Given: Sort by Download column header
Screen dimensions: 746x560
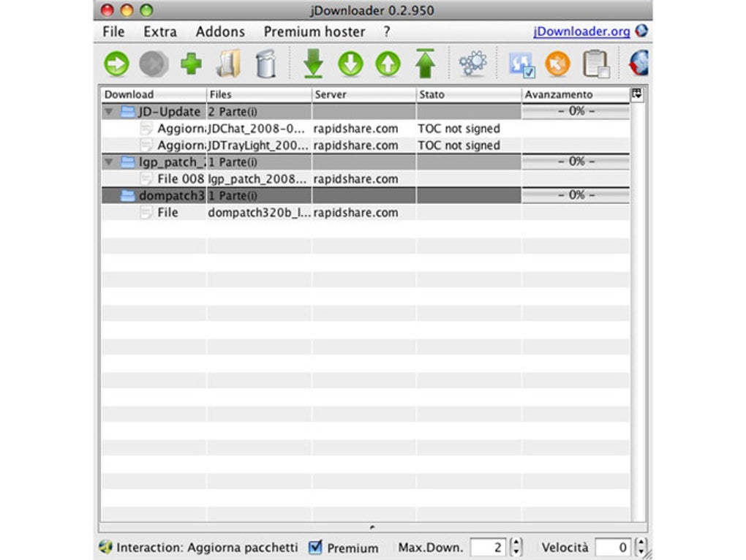Looking at the screenshot, I should pos(154,94).
